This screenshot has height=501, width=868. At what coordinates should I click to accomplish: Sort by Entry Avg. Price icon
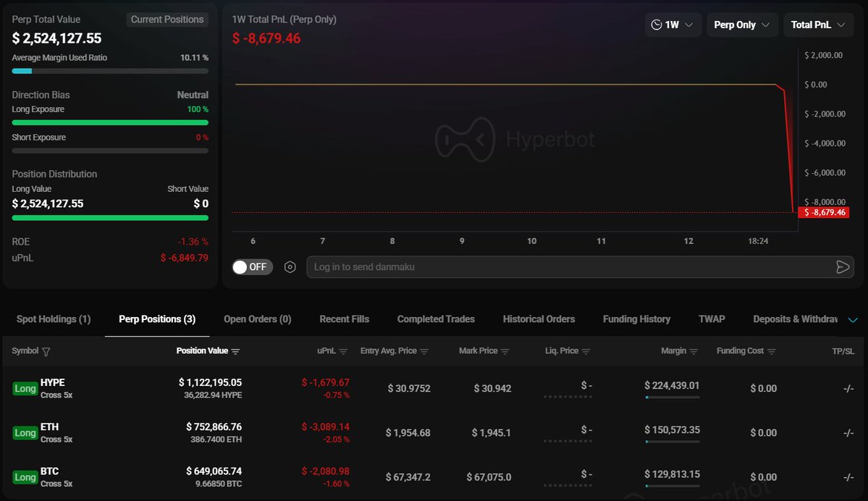(x=424, y=352)
